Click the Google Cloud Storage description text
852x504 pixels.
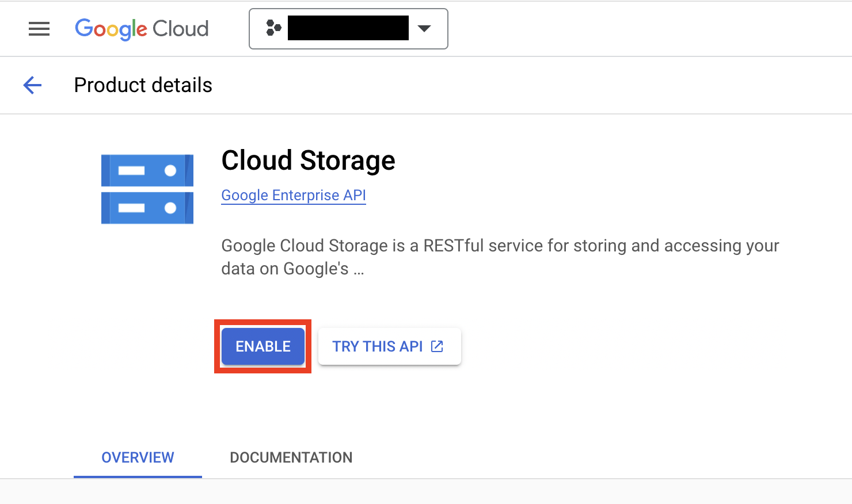click(x=500, y=257)
